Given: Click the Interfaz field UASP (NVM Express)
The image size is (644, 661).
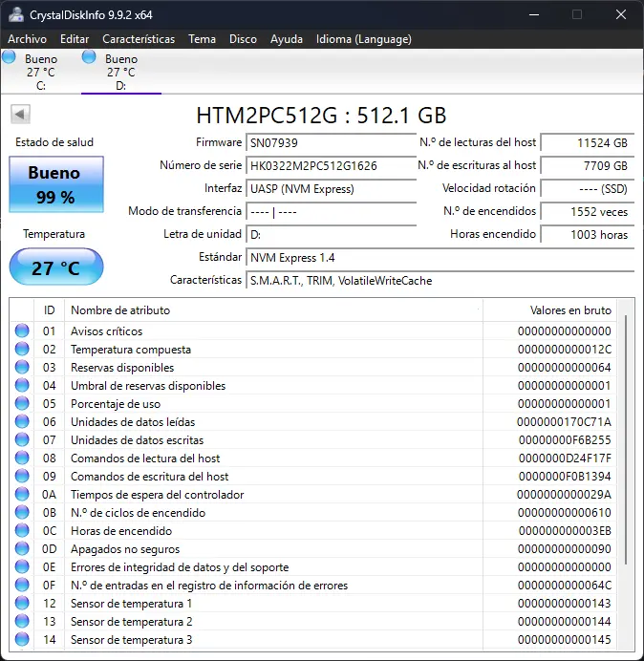Looking at the screenshot, I should coord(331,188).
